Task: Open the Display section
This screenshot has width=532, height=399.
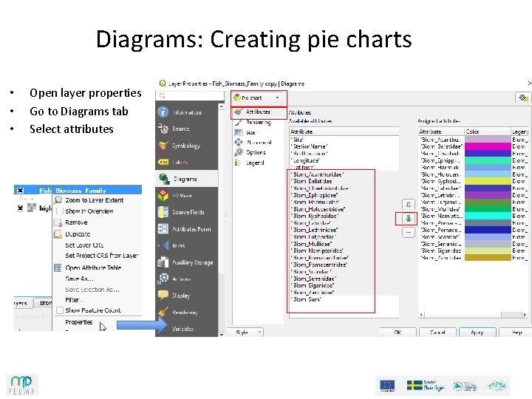Action: (x=187, y=296)
